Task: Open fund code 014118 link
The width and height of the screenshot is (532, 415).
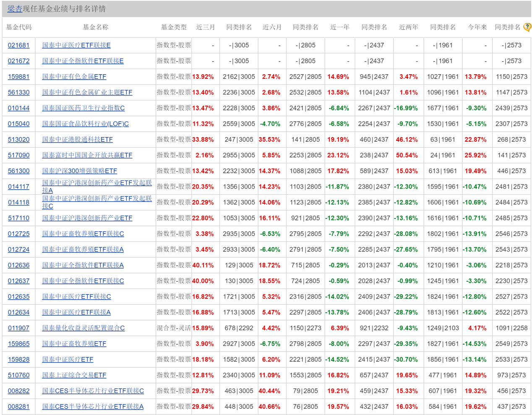Action: [x=18, y=202]
